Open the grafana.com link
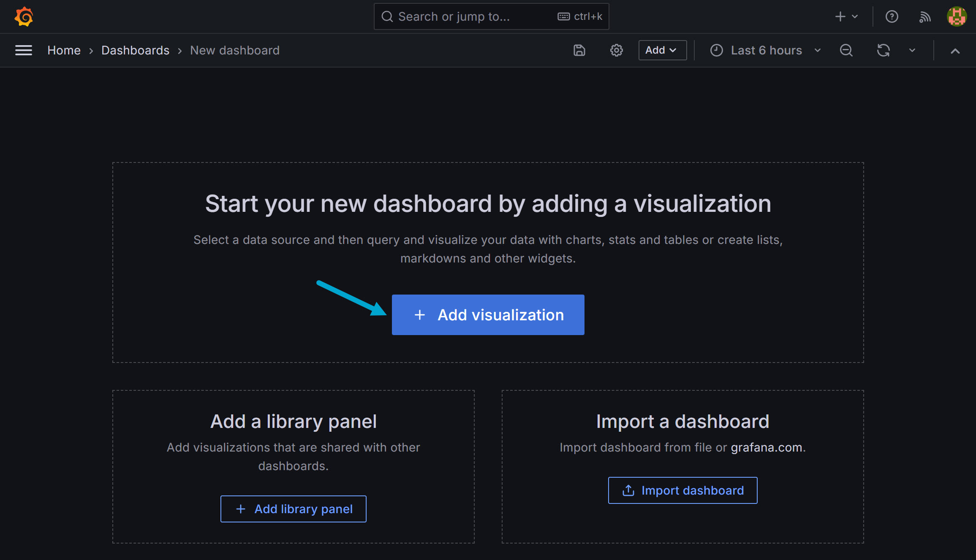Screen dimensions: 976x560 click(x=767, y=447)
